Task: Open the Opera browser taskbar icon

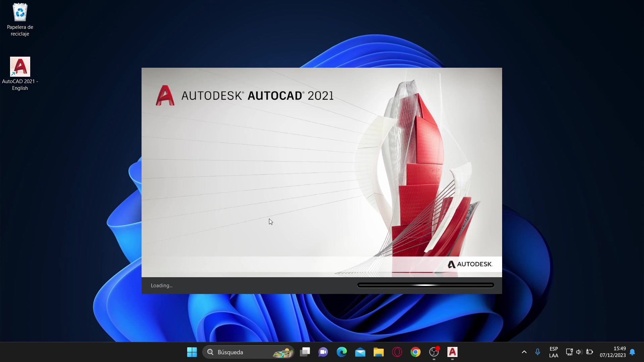Action: [397, 352]
